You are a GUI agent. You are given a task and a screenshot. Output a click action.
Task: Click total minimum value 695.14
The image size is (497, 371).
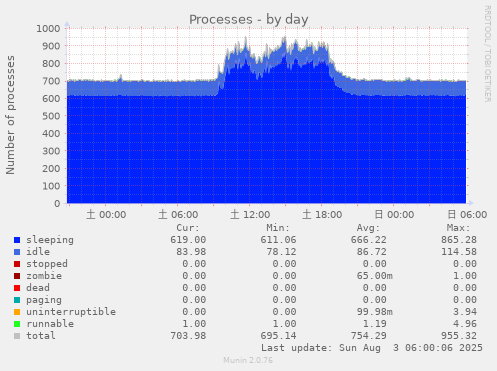[278, 336]
